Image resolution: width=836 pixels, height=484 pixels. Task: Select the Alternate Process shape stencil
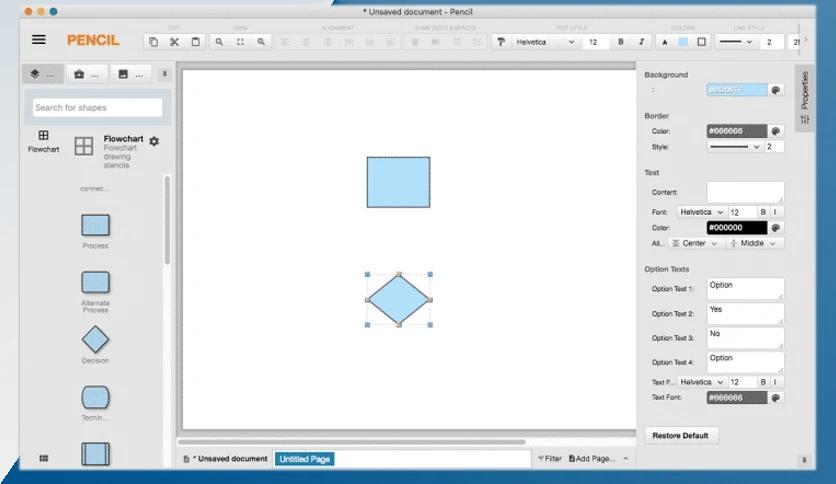[x=95, y=283]
